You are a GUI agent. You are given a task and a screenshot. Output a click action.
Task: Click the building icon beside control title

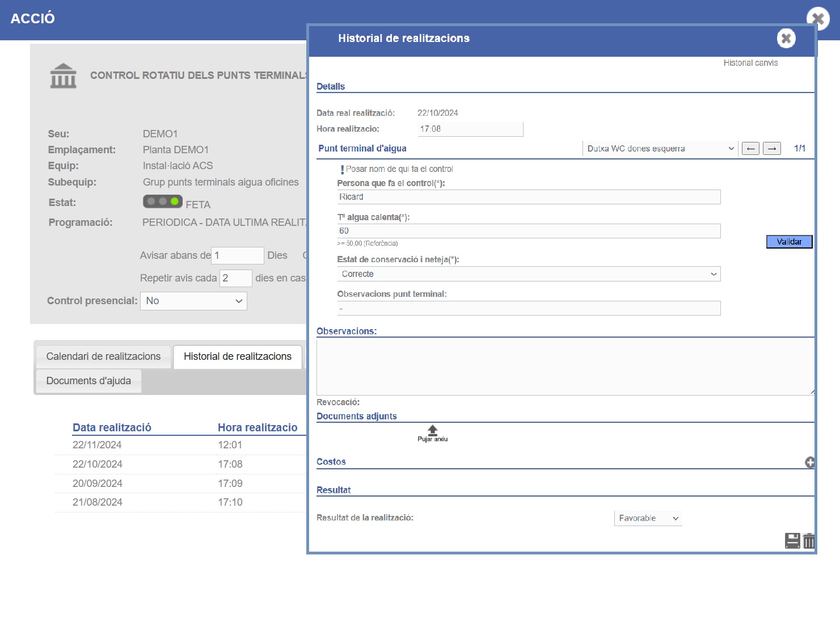pos(63,76)
